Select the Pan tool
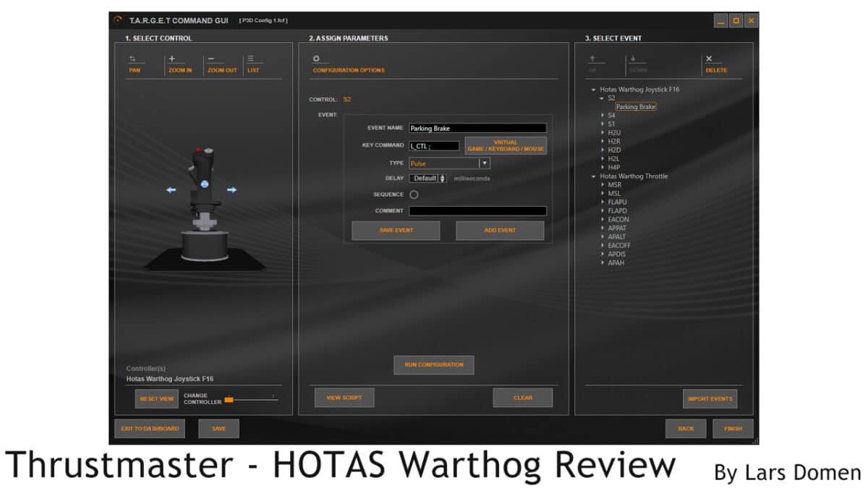 (135, 64)
